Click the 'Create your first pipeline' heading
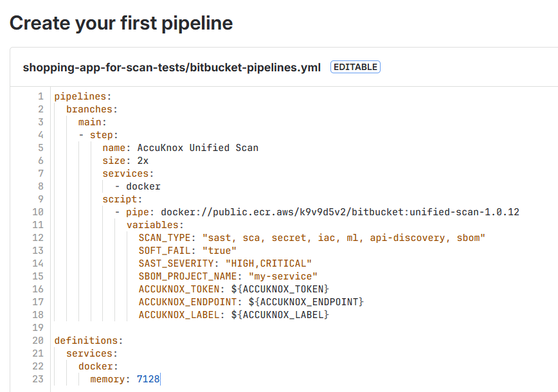 click(x=121, y=24)
